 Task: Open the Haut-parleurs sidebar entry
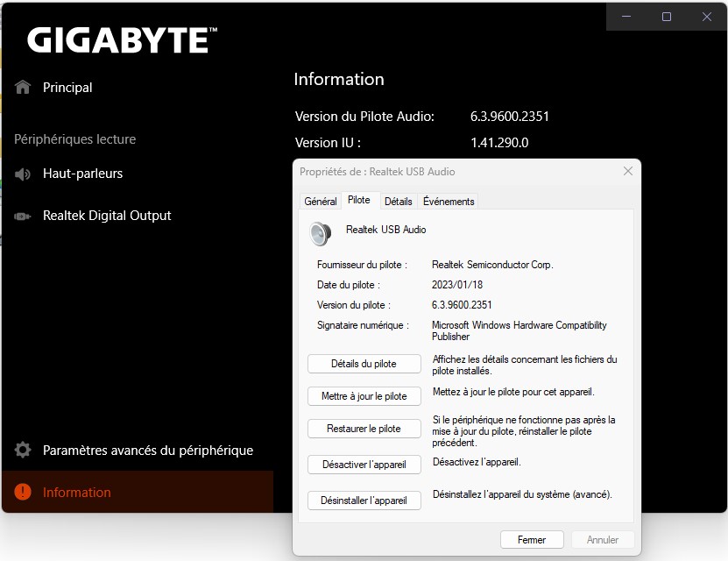click(82, 174)
